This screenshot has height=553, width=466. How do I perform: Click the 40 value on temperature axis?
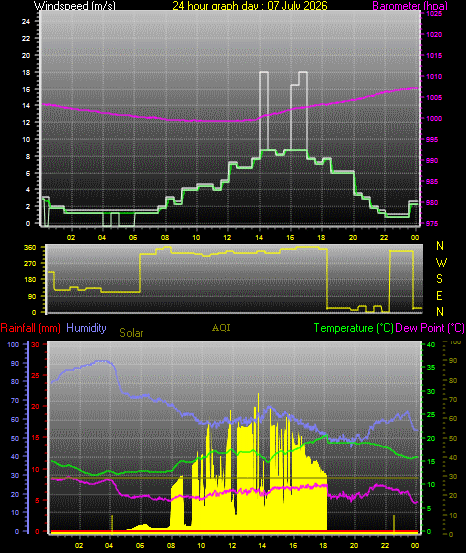(431, 345)
